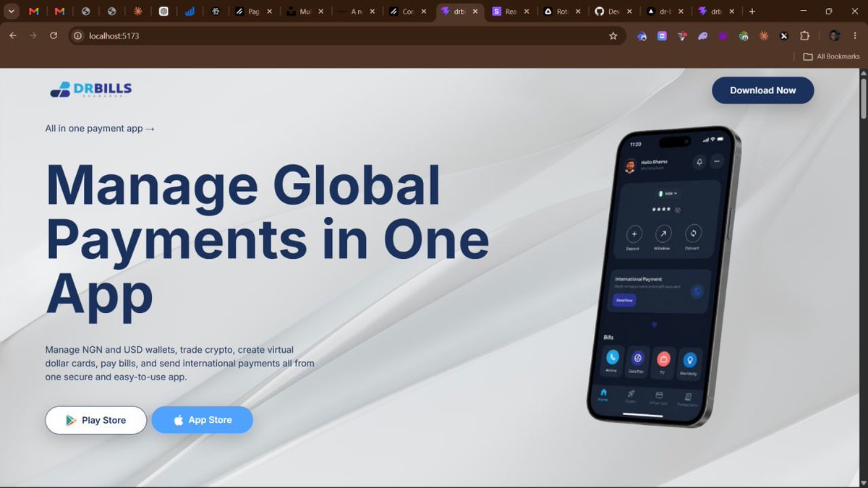Open the three-dots menu on phone mockup
Viewport: 868px width, 488px height.
(x=718, y=161)
